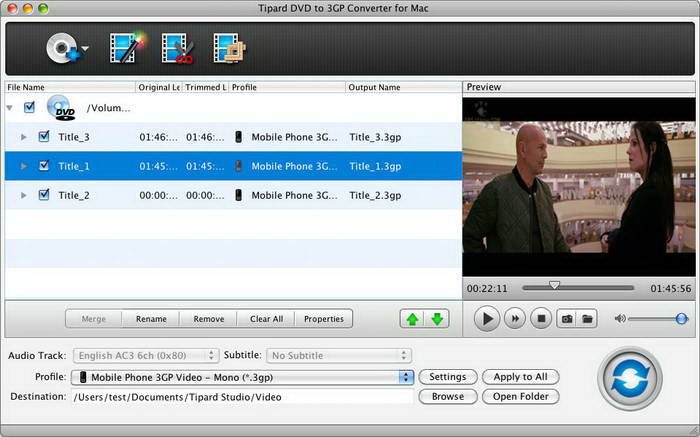The width and height of the screenshot is (700, 437).
Task: Open profile Settings
Action: click(x=448, y=377)
